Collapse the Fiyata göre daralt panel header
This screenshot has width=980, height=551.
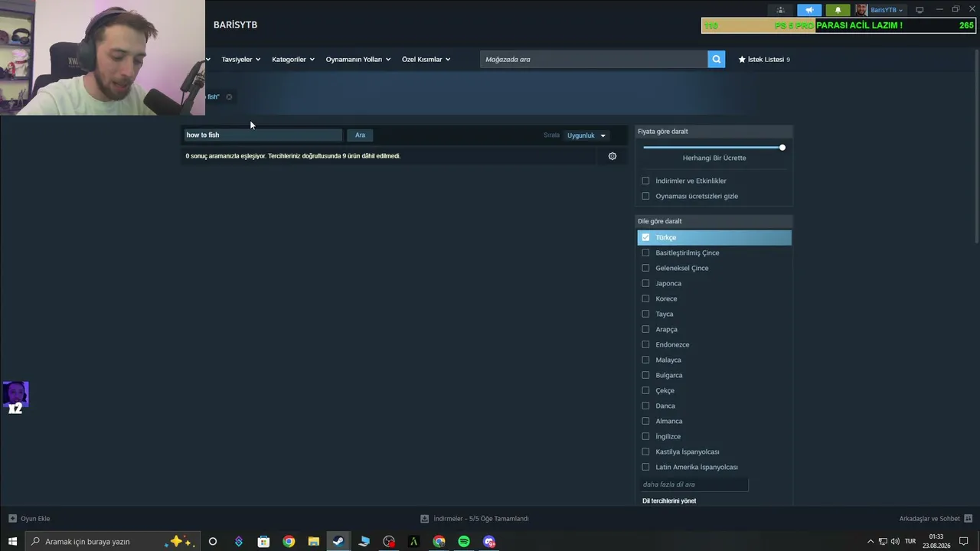pyautogui.click(x=714, y=131)
